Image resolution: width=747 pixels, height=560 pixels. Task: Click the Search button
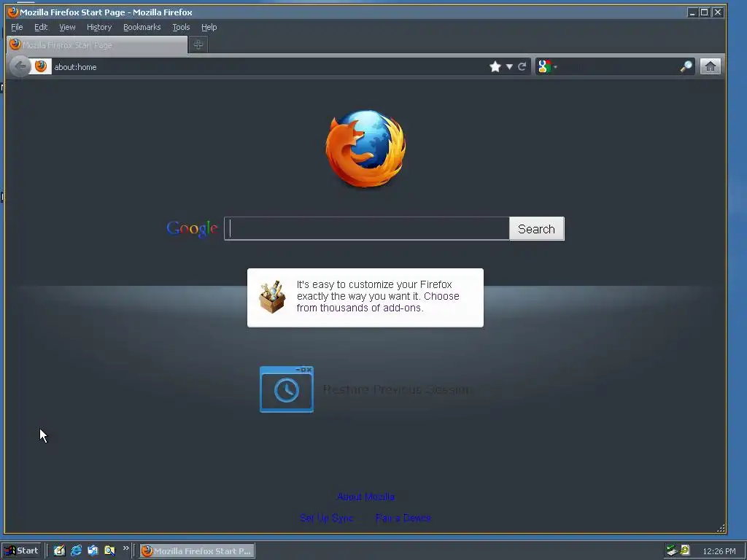[x=536, y=229]
